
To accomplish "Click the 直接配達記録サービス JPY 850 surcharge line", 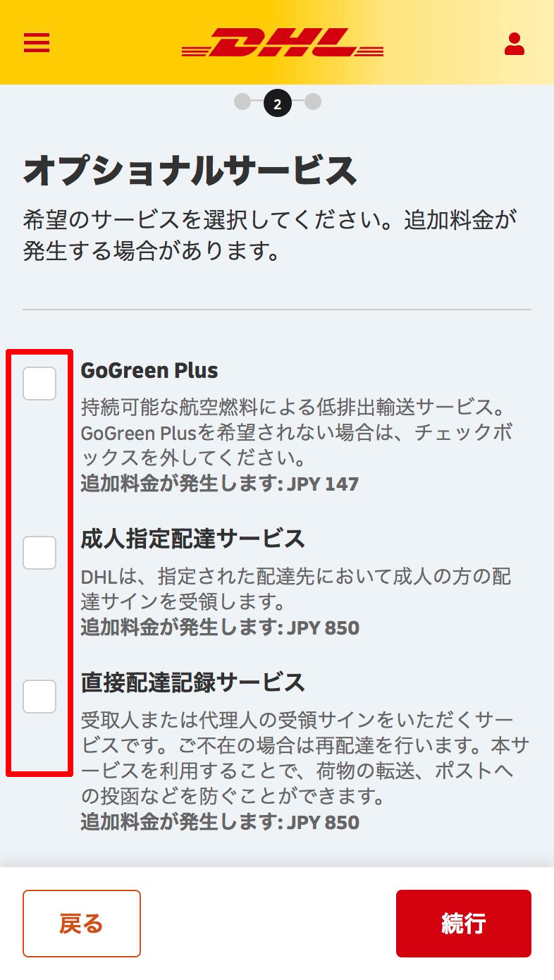I will (220, 823).
